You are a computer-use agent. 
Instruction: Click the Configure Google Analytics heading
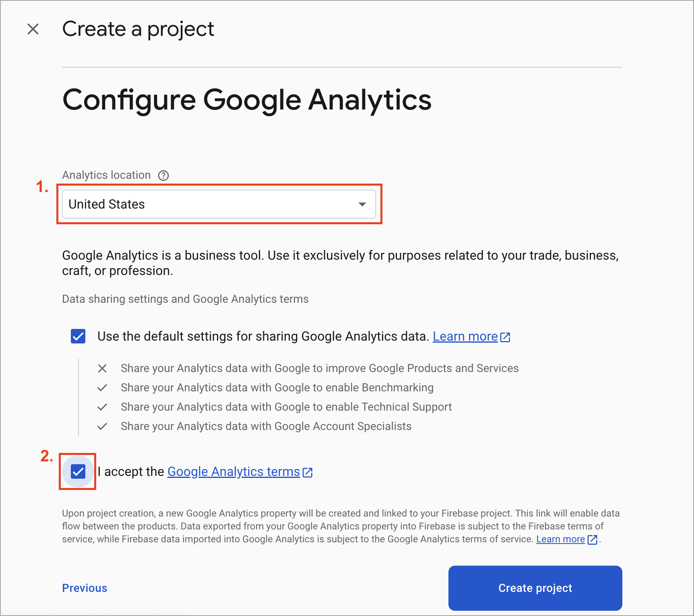[x=247, y=100]
